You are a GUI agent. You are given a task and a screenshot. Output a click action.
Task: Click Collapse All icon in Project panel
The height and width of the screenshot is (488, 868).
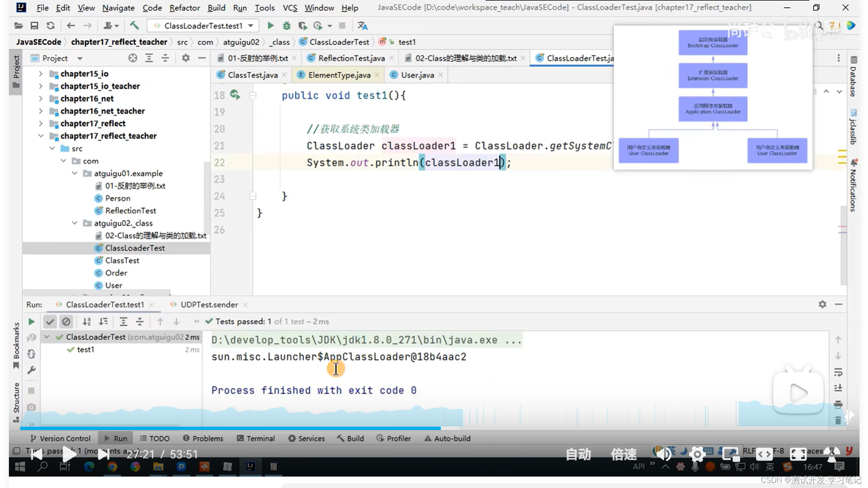pyautogui.click(x=165, y=58)
